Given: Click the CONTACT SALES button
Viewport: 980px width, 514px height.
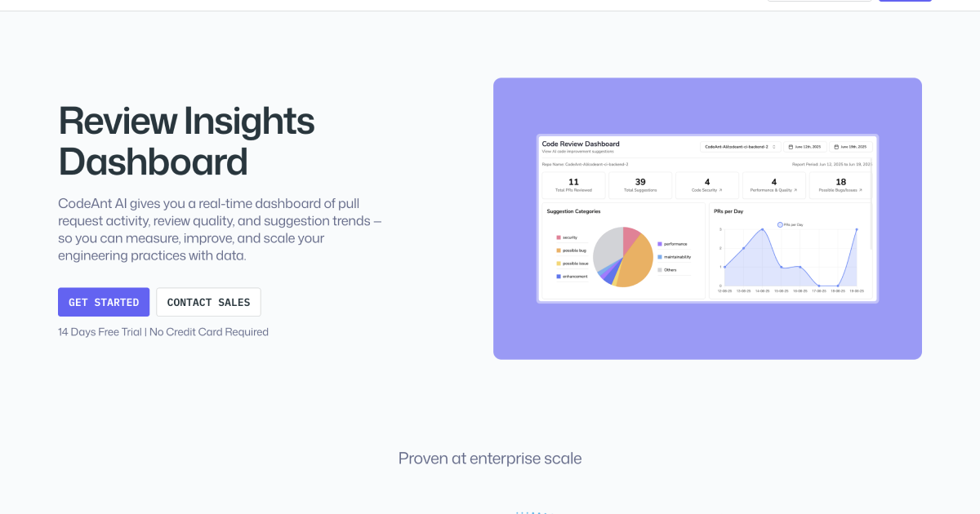Looking at the screenshot, I should tap(208, 302).
